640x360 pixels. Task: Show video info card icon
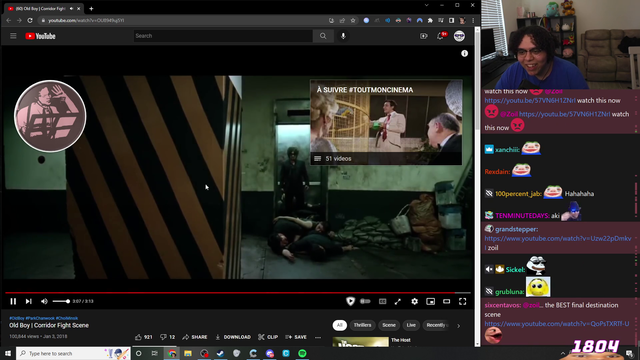pyautogui.click(x=464, y=53)
